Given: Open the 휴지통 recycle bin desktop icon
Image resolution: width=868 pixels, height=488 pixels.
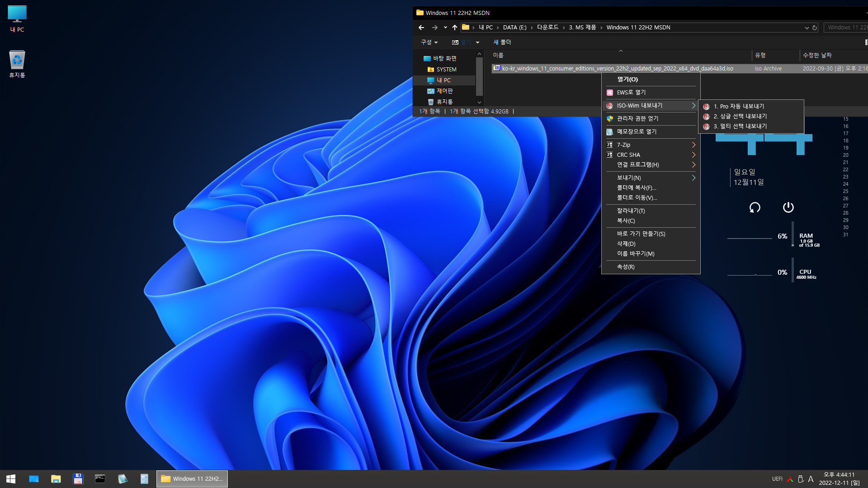Looking at the screenshot, I should click(17, 64).
